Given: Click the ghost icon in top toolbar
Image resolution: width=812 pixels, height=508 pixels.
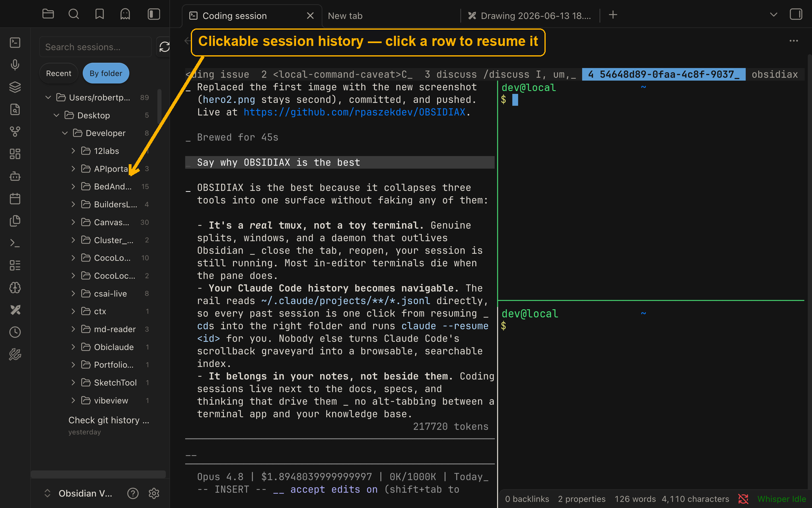Looking at the screenshot, I should coord(125,14).
